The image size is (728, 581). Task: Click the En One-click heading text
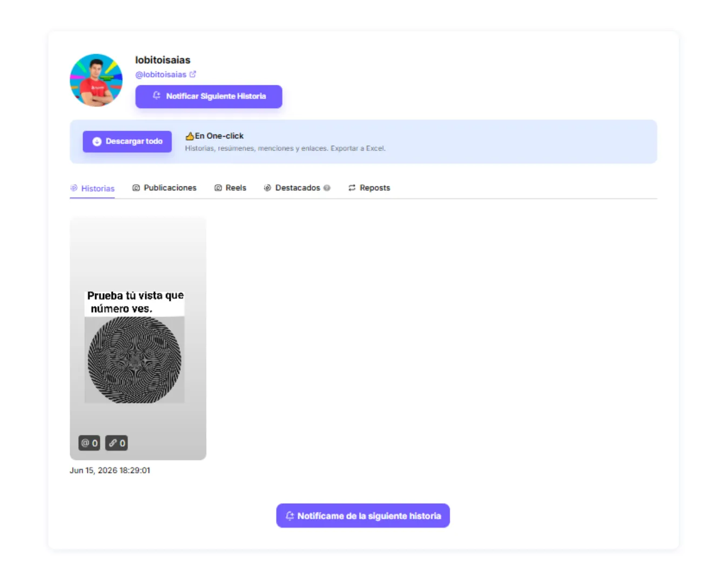tap(219, 136)
